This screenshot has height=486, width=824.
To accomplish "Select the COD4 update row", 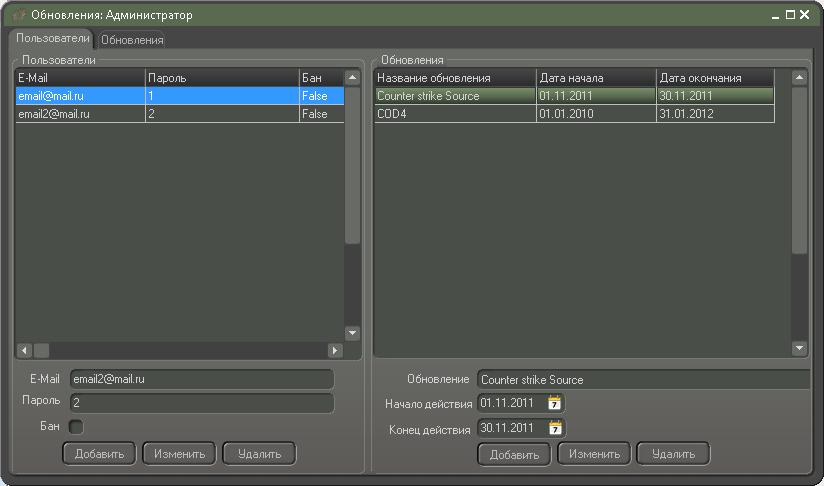I will (x=575, y=114).
